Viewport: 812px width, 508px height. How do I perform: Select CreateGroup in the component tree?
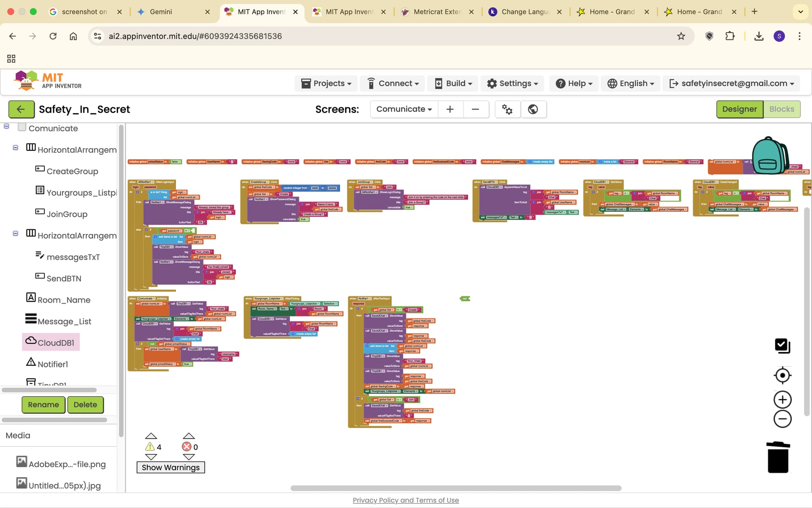72,171
